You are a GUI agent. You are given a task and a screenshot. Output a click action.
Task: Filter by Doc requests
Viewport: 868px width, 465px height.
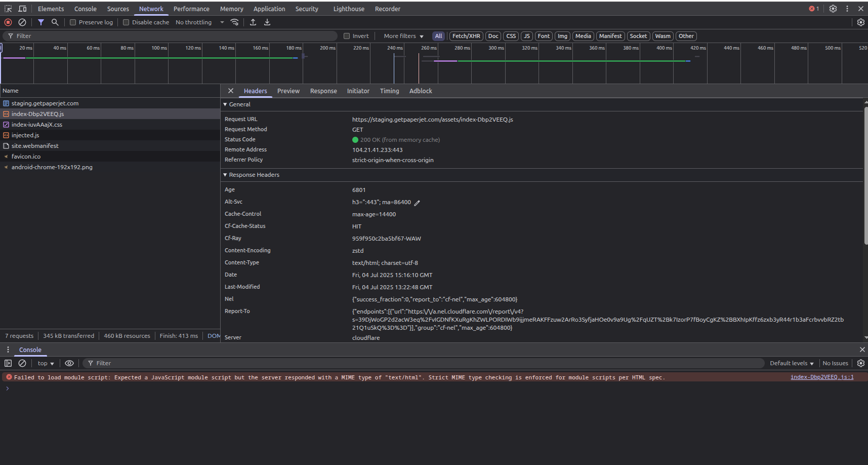point(493,36)
